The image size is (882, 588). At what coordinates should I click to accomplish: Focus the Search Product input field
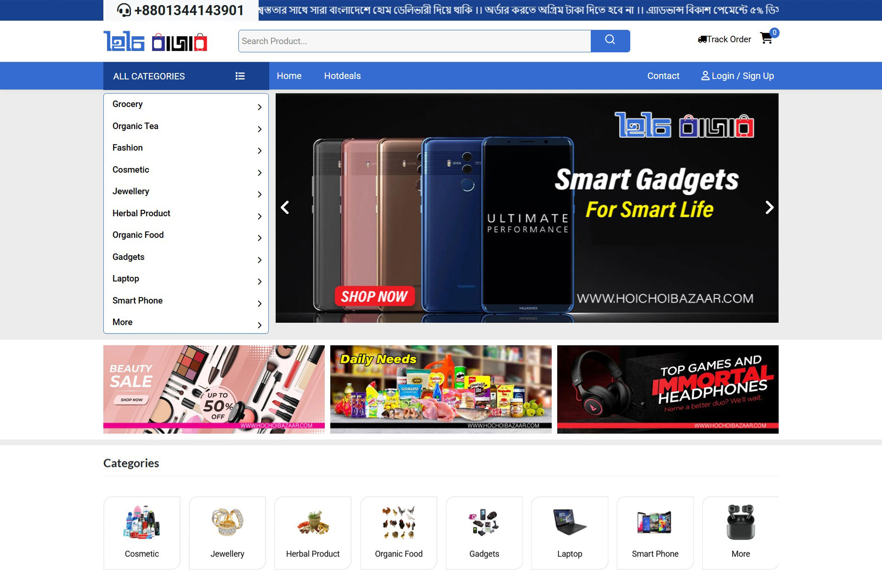coord(414,41)
